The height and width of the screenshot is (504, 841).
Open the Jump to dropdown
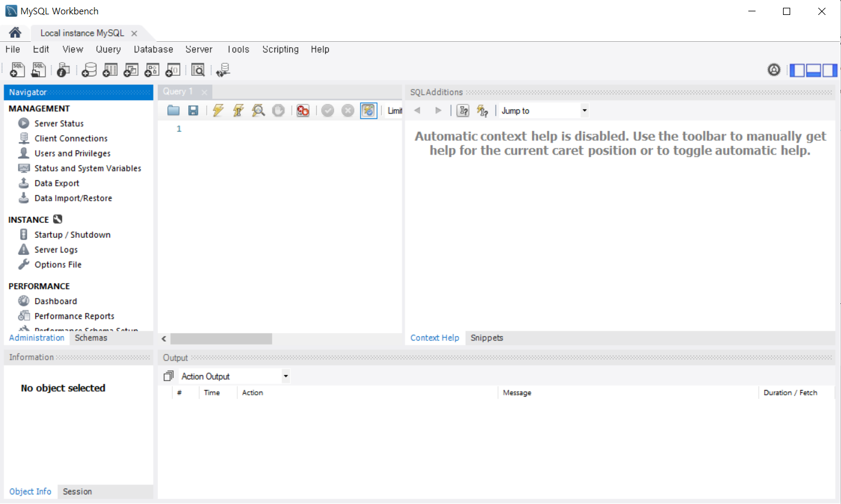543,110
